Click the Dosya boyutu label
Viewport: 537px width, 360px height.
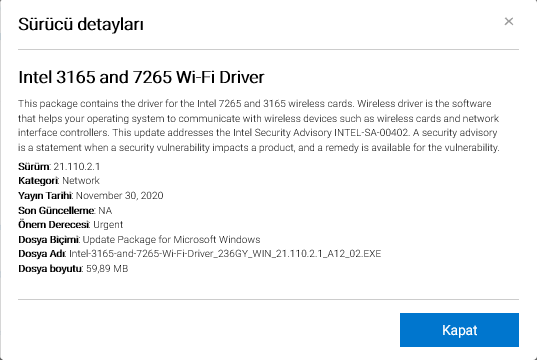[50, 269]
